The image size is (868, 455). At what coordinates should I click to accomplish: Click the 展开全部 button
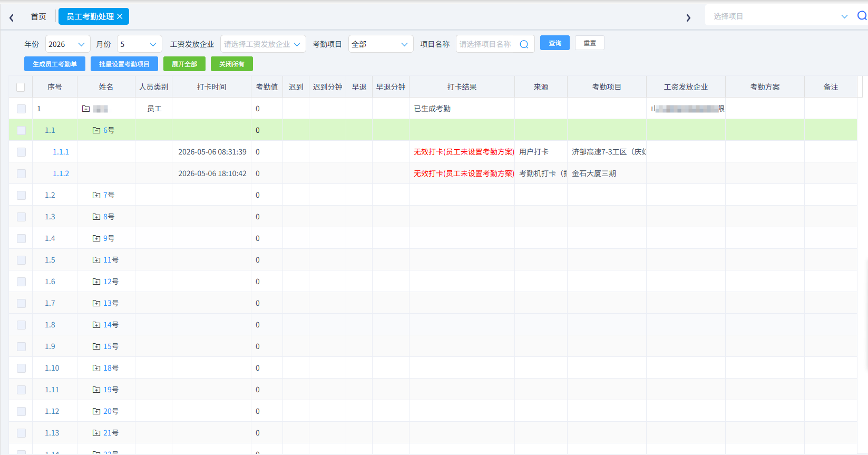pos(184,64)
